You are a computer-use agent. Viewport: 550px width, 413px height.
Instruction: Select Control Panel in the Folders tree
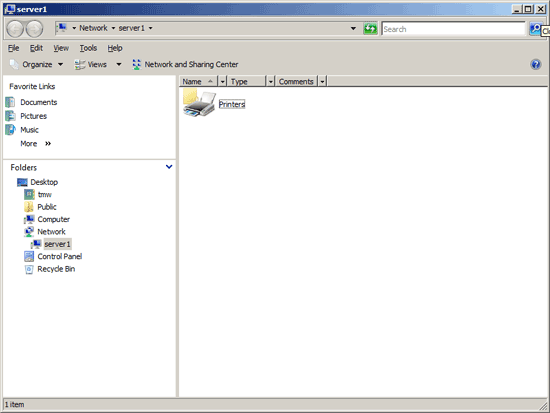coord(60,257)
